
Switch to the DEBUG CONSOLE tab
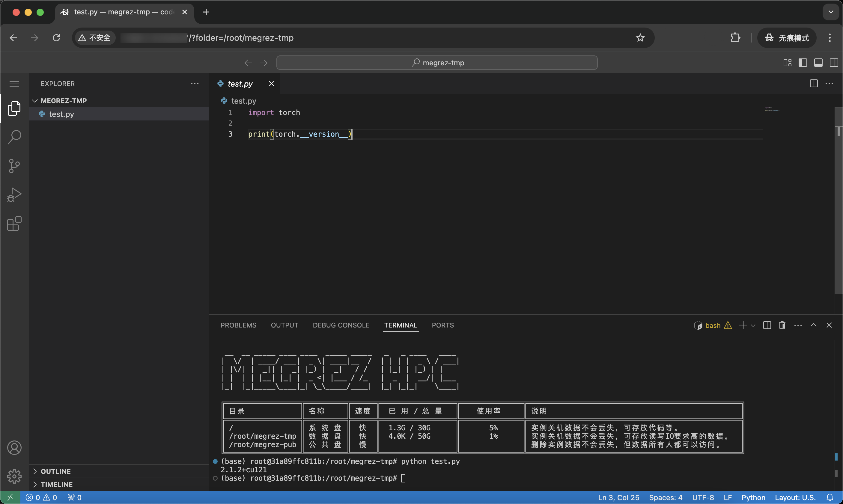coord(341,325)
